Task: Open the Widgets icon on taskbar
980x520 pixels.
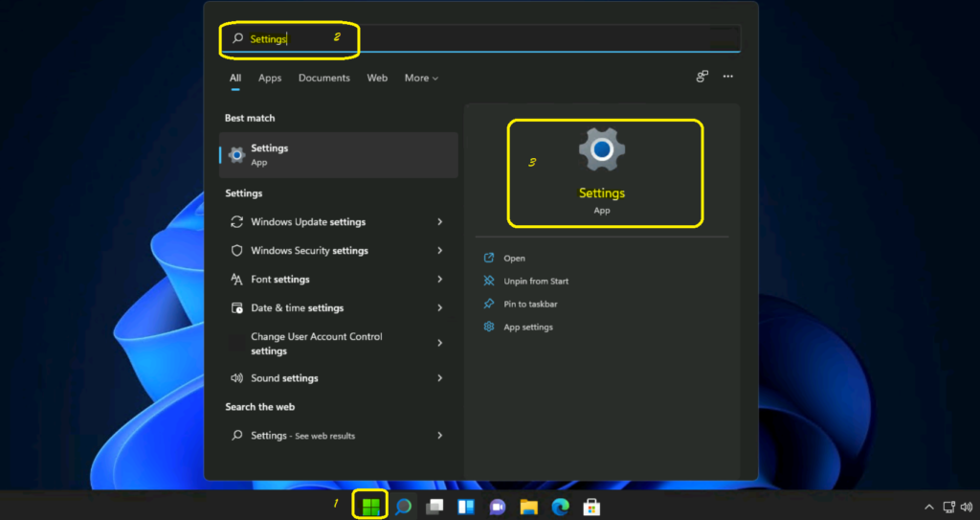Action: click(466, 507)
